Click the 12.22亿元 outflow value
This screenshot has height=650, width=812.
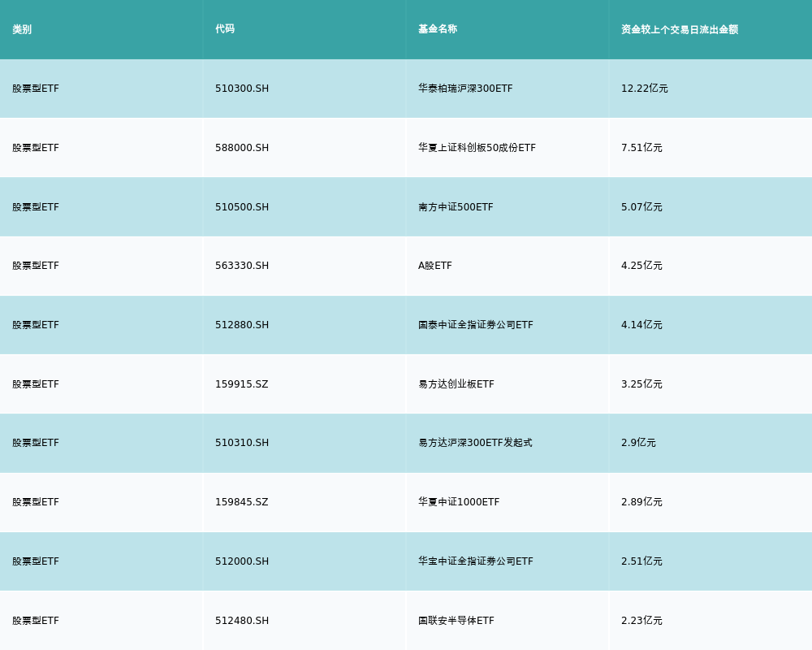pos(644,89)
